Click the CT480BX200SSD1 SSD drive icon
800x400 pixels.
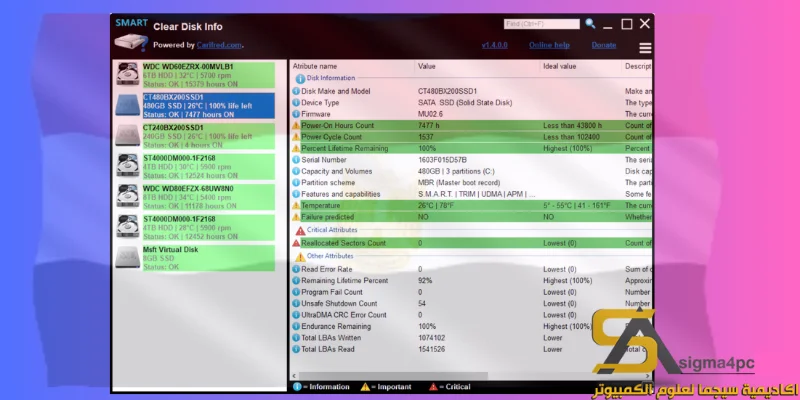point(127,105)
